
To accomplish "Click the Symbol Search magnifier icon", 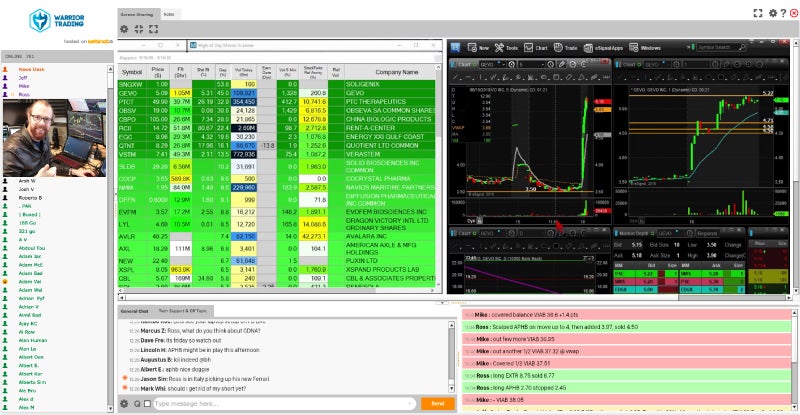I will pyautogui.click(x=742, y=47).
